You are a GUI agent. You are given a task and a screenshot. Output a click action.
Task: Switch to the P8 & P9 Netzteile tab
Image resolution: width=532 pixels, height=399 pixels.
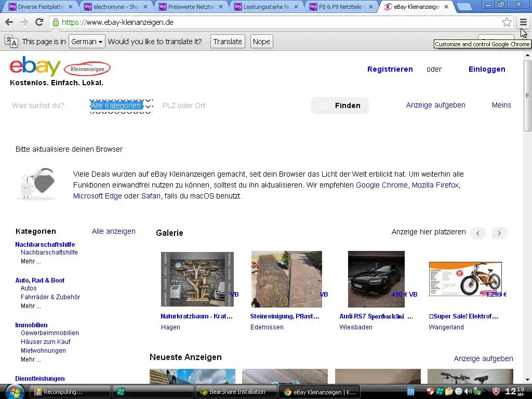point(342,6)
